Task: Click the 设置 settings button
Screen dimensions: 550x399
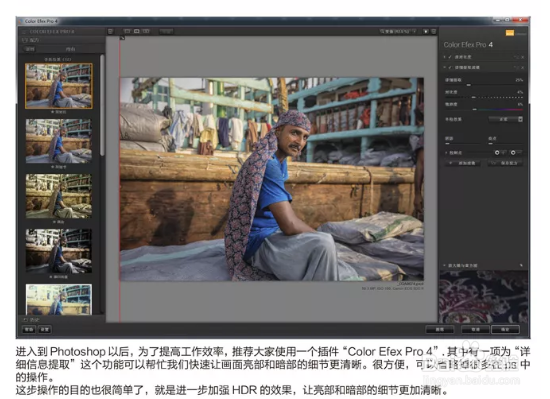Action: [45, 329]
